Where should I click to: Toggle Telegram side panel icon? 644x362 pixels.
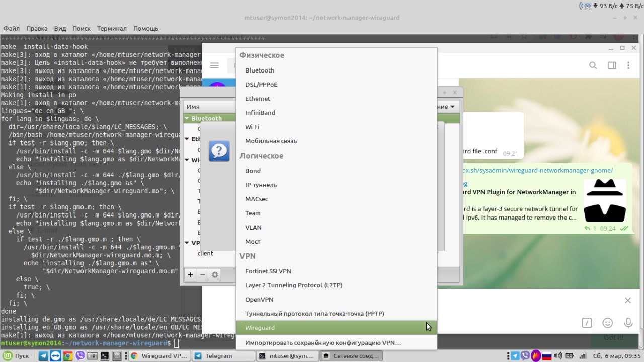pos(612,65)
